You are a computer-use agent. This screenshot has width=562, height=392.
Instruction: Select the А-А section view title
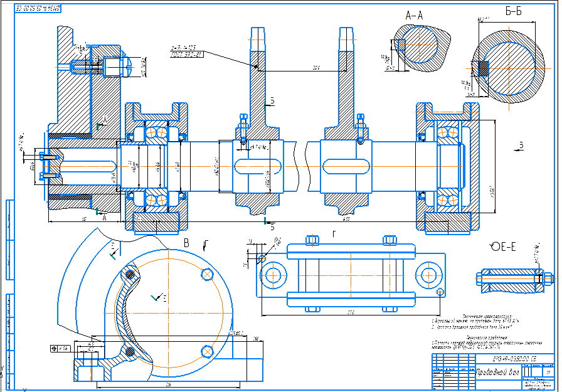[415, 16]
